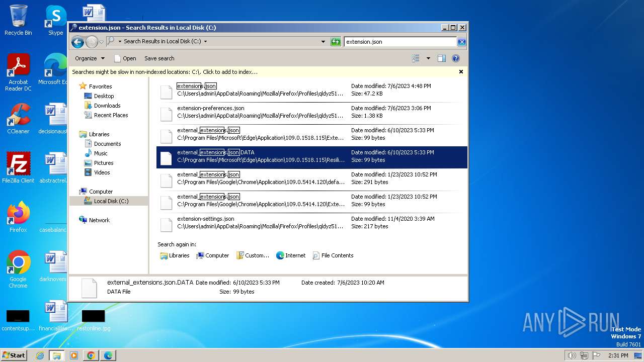The height and width of the screenshot is (362, 644).
Task: Select the Chrome external_extensions.json 291 bytes result
Action: pos(312,179)
